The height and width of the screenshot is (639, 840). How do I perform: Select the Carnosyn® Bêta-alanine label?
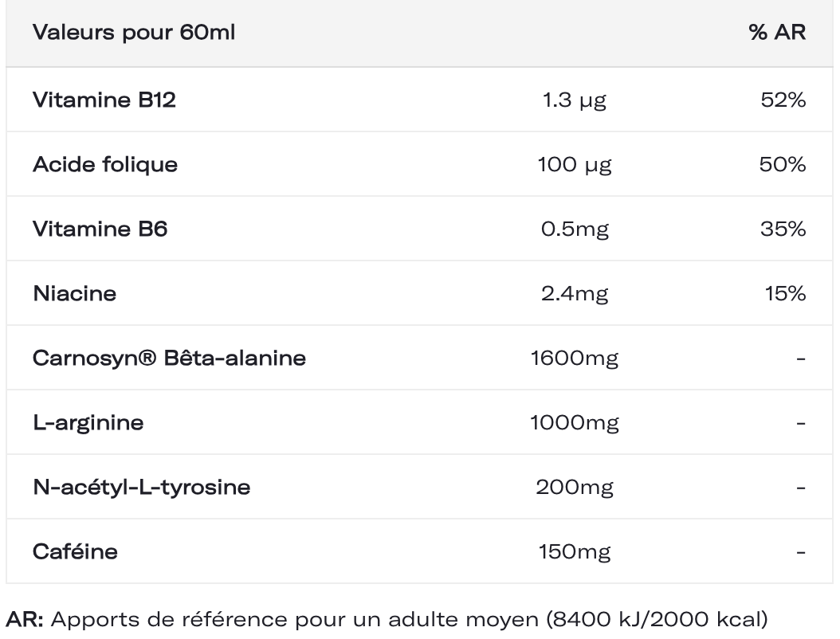click(169, 359)
